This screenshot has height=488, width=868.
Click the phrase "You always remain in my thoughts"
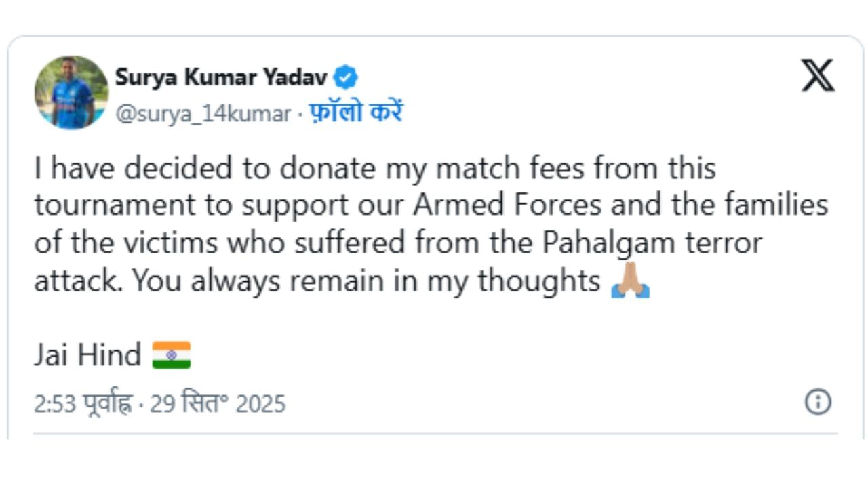tap(366, 281)
